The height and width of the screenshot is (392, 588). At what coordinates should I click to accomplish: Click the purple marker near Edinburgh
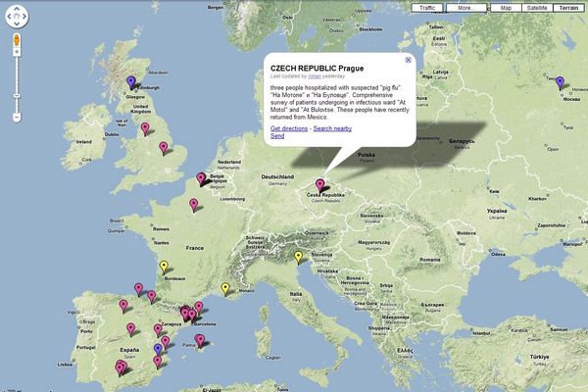(132, 81)
